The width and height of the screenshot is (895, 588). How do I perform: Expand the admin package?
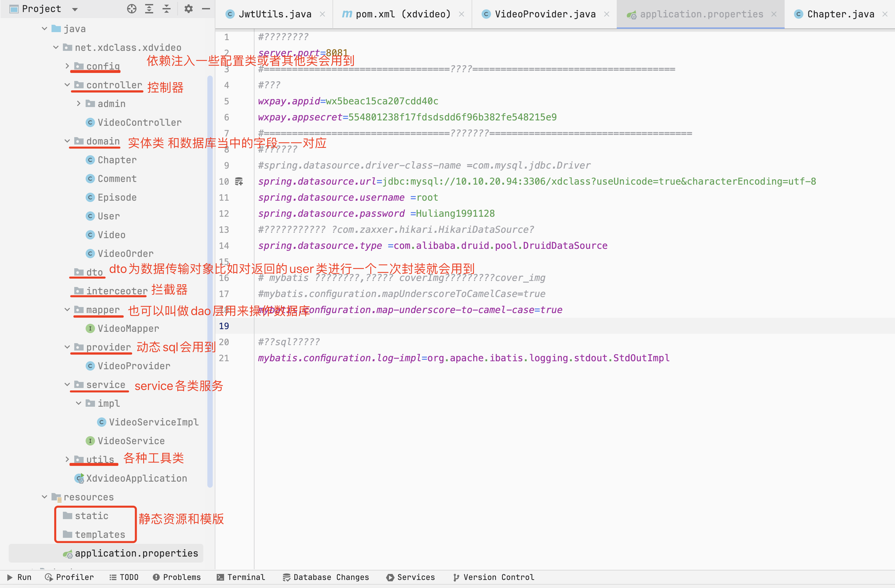tap(78, 103)
